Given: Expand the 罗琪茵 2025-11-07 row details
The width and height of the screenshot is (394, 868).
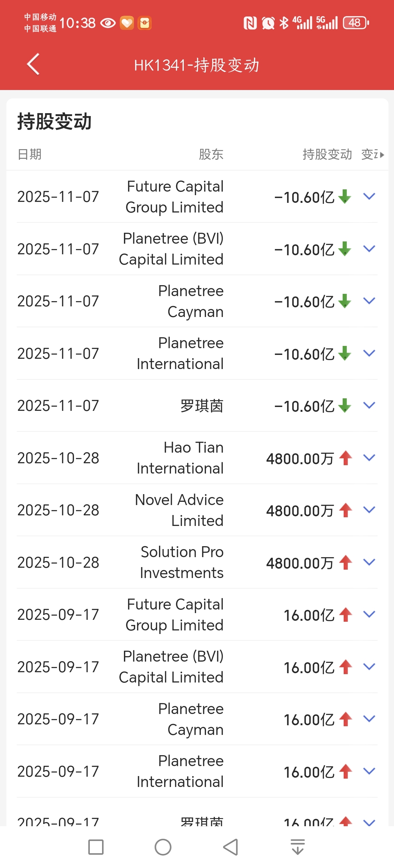Looking at the screenshot, I should pyautogui.click(x=369, y=405).
